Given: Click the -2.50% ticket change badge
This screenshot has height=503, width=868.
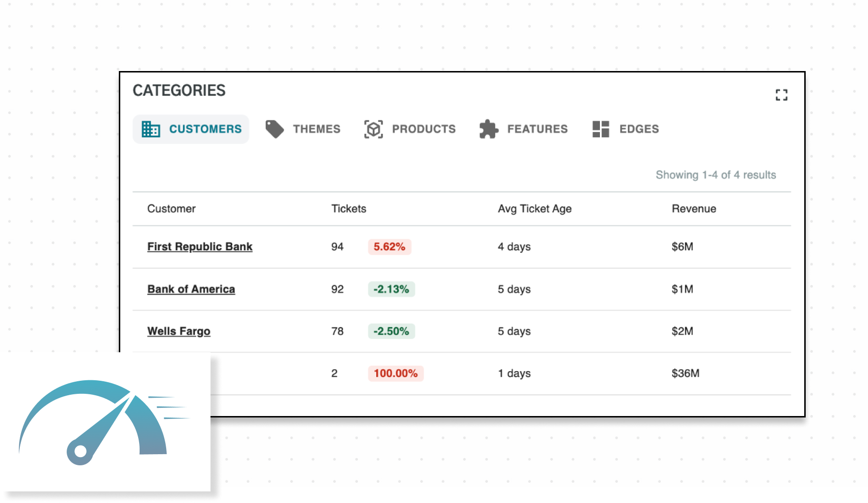Looking at the screenshot, I should click(391, 331).
